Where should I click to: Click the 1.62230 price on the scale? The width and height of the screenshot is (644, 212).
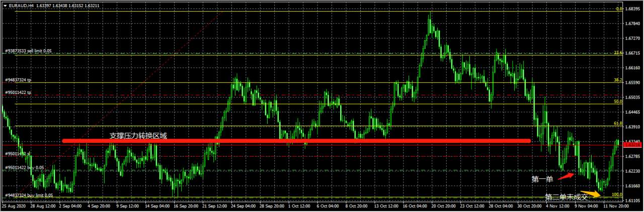point(633,171)
